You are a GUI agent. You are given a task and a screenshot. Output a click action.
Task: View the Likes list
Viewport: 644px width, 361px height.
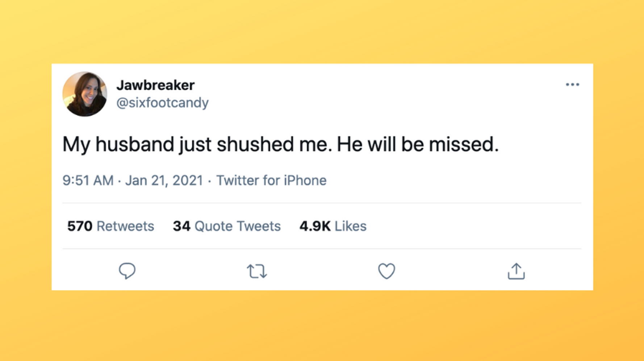(350, 226)
